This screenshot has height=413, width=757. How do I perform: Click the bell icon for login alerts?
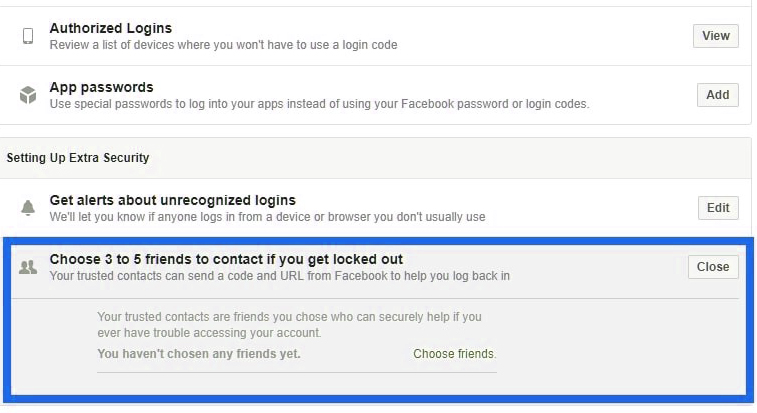click(28, 208)
